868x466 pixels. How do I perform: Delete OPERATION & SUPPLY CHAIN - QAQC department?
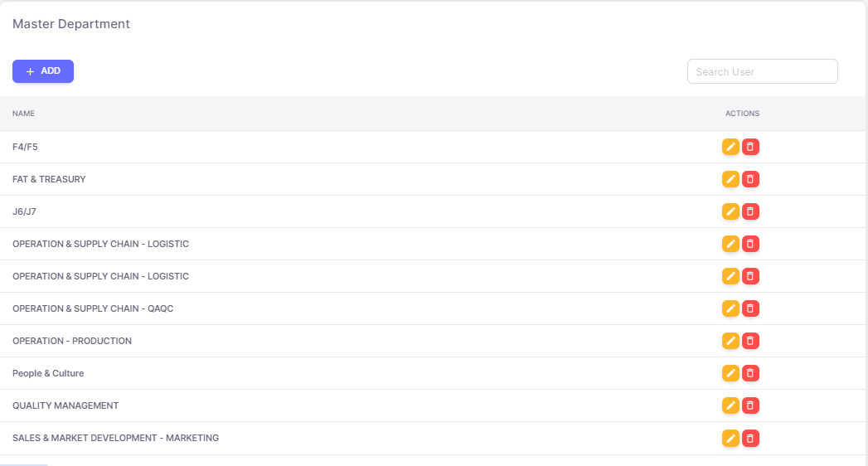tap(750, 308)
